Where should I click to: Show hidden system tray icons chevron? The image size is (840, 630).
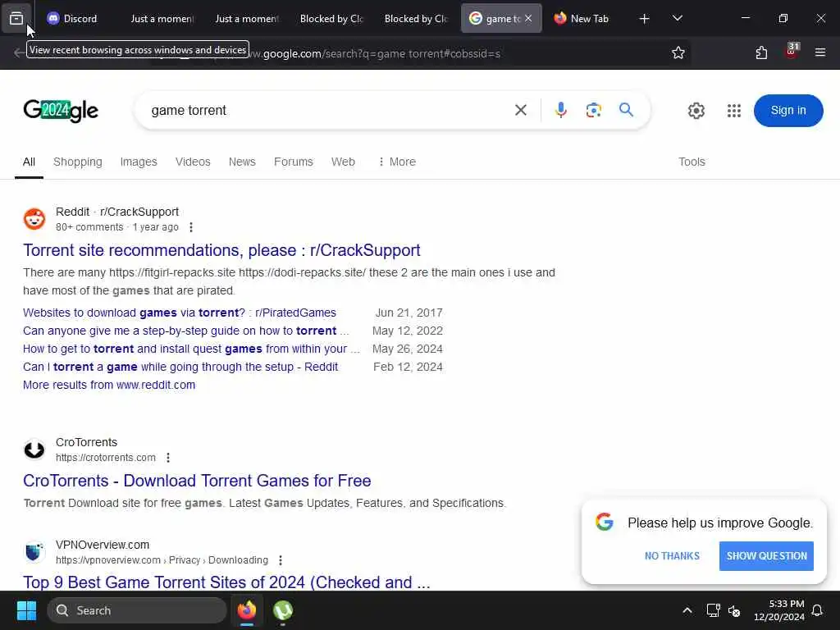pos(687,610)
